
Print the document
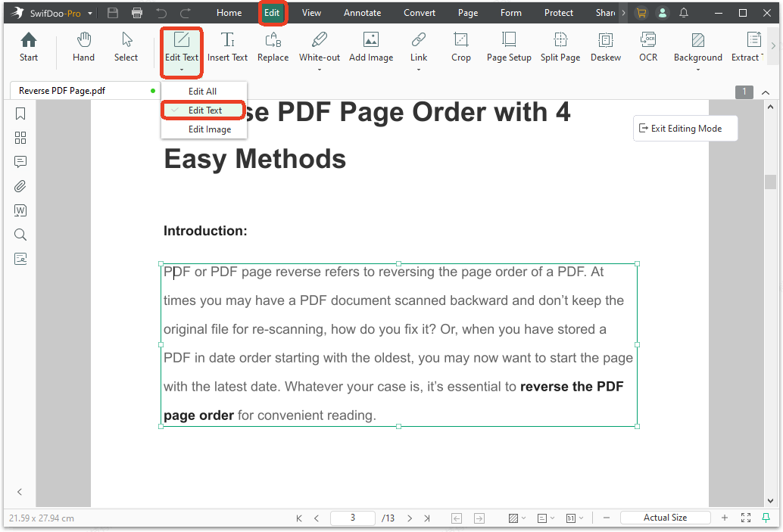[x=137, y=13]
